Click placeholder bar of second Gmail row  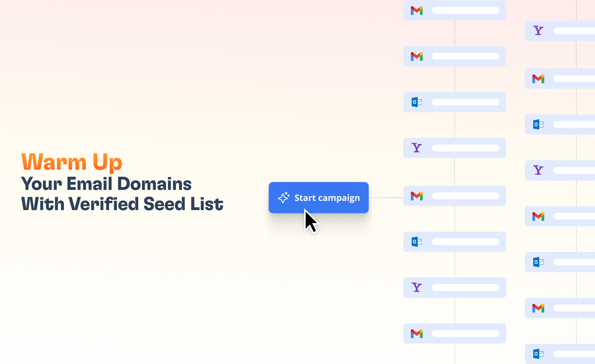(465, 56)
